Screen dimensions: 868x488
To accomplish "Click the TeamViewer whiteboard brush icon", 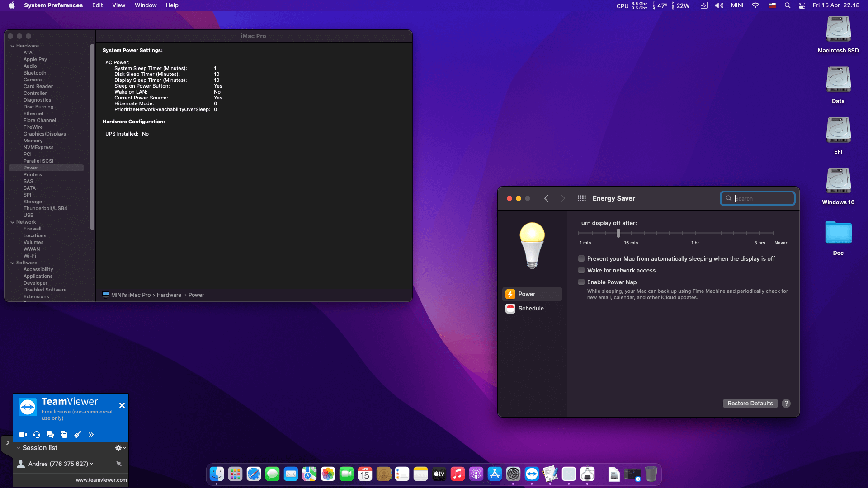I will pyautogui.click(x=77, y=435).
